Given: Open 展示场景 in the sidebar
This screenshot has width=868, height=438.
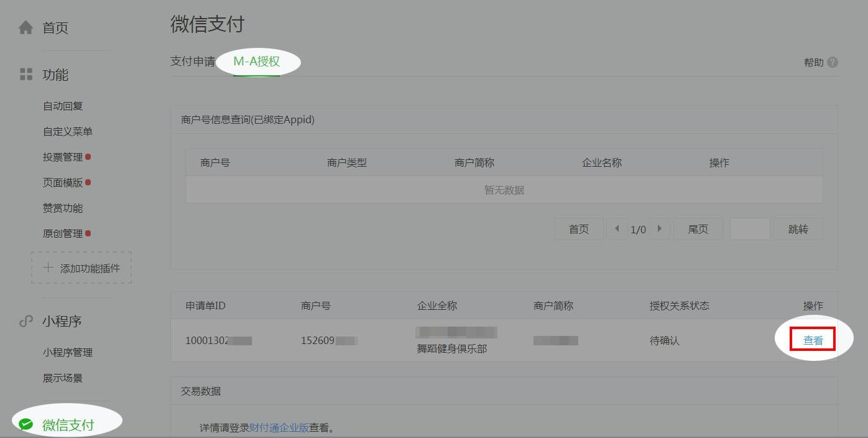Looking at the screenshot, I should point(63,378).
